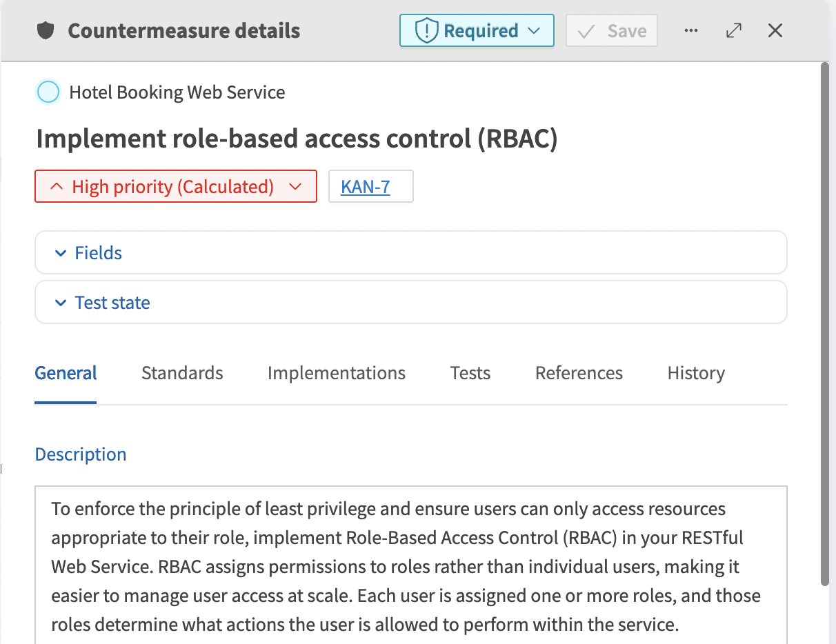The image size is (836, 644).
Task: Open the Implementations tab
Action: point(336,373)
